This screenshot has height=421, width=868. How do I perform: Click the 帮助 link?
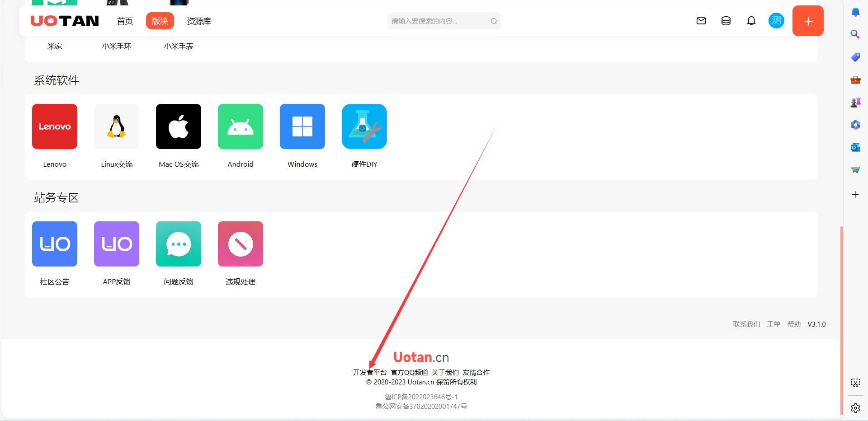[794, 324]
